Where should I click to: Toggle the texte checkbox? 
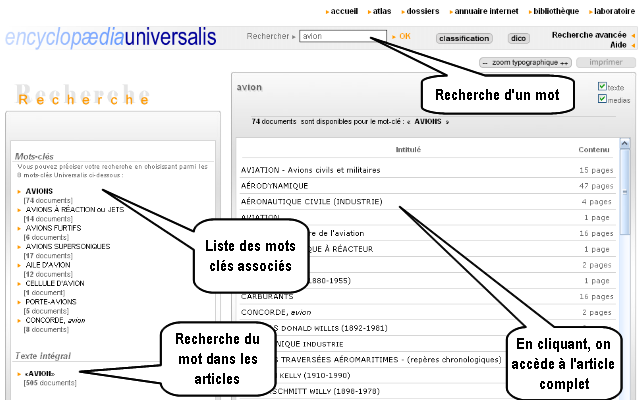[x=602, y=86]
